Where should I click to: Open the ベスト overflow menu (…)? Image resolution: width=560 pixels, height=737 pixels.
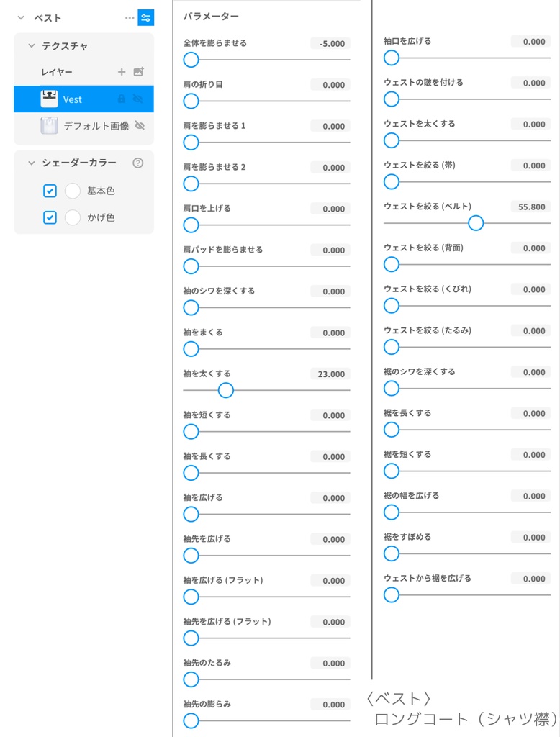(130, 19)
